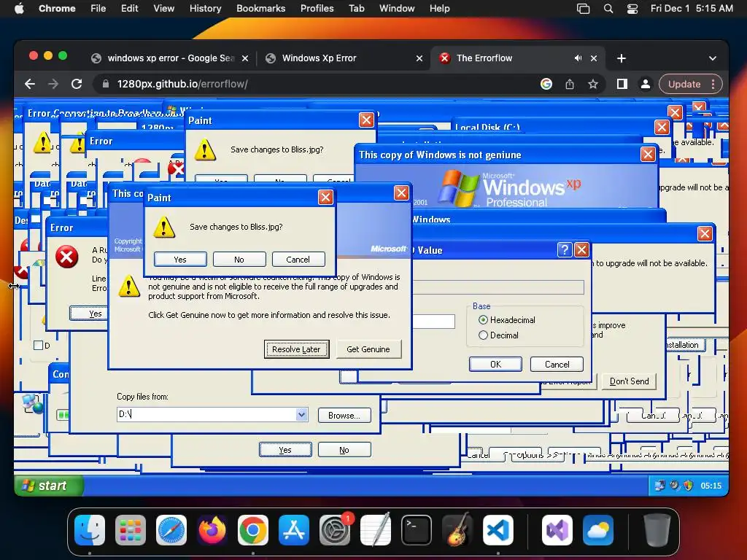
Task: Click No in front Paint dialog
Action: pyautogui.click(x=239, y=260)
